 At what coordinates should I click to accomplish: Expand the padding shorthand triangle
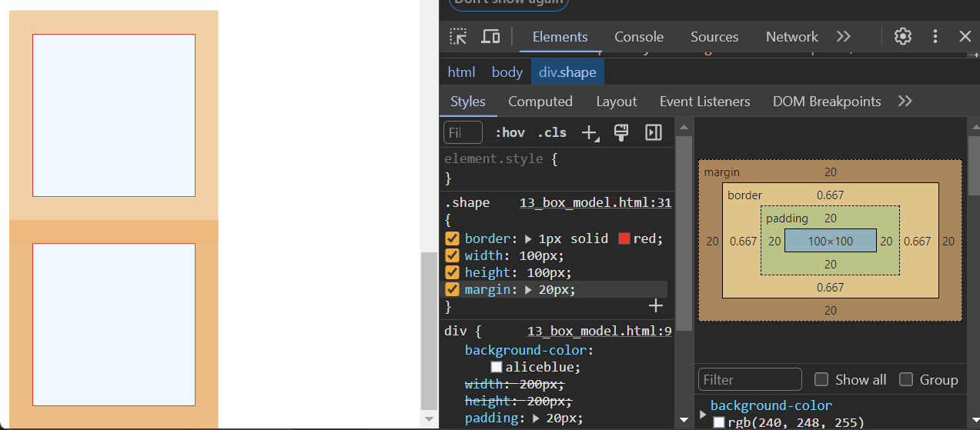point(537,418)
